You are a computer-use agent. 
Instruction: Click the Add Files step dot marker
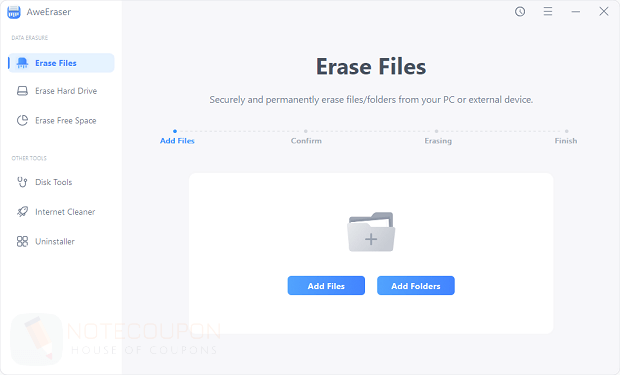(175, 131)
